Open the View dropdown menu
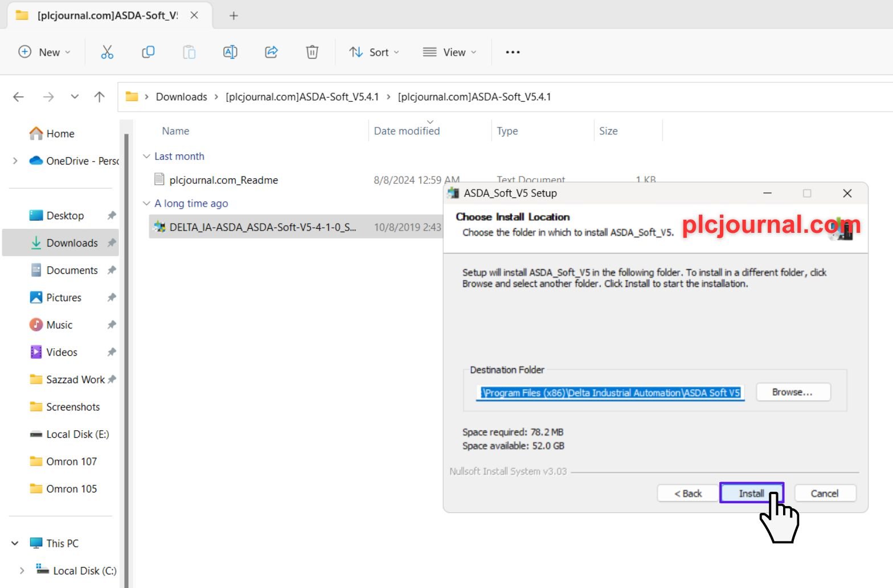 pyautogui.click(x=449, y=52)
